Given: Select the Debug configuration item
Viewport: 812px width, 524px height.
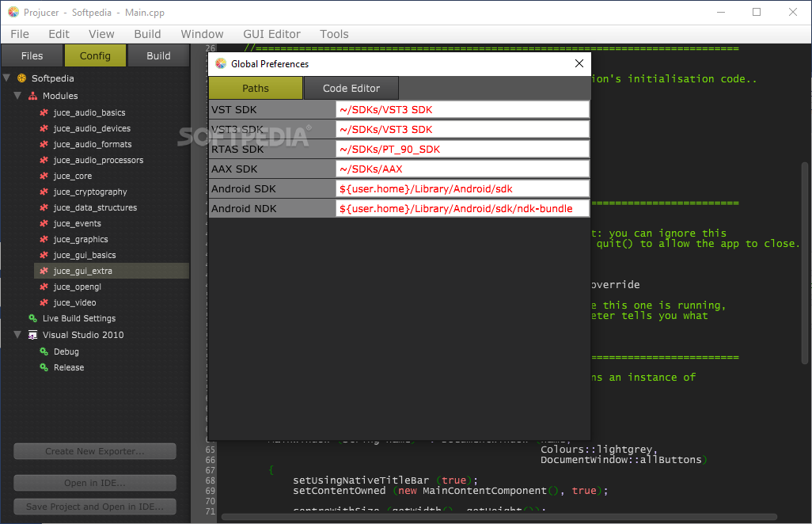Looking at the screenshot, I should click(66, 351).
